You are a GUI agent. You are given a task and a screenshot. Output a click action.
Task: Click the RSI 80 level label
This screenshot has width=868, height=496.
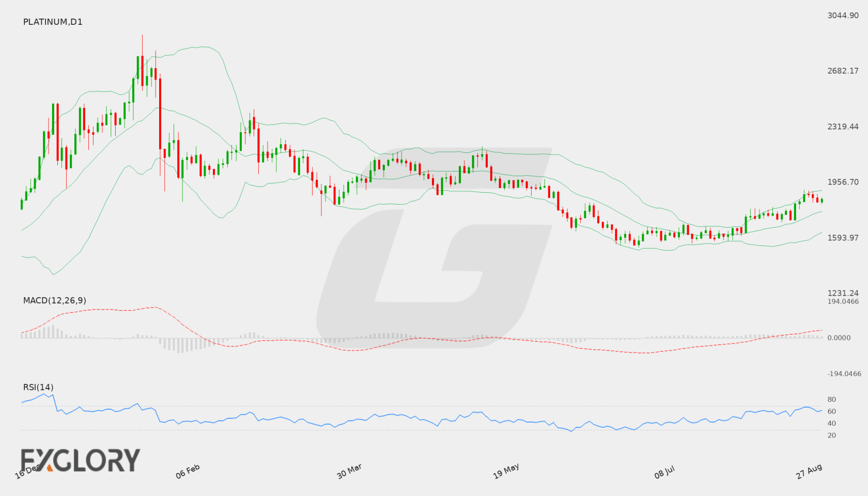tap(832, 400)
